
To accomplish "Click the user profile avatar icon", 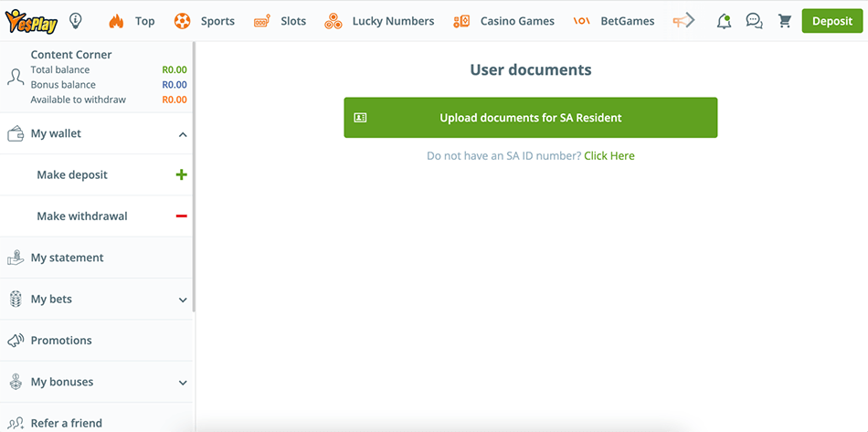I will click(x=16, y=77).
